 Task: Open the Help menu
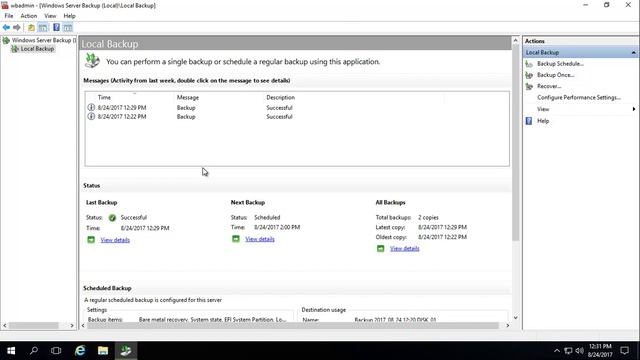click(69, 16)
